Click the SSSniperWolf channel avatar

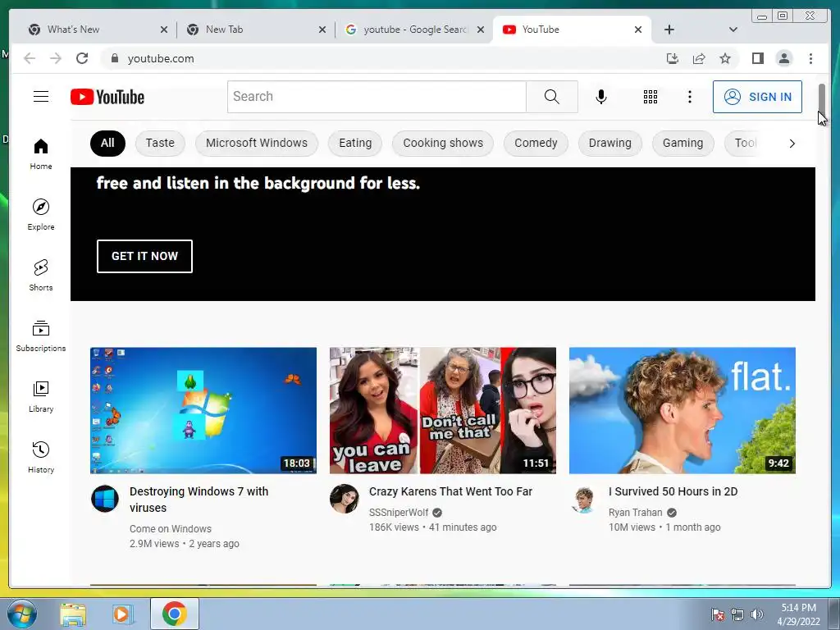tap(344, 499)
